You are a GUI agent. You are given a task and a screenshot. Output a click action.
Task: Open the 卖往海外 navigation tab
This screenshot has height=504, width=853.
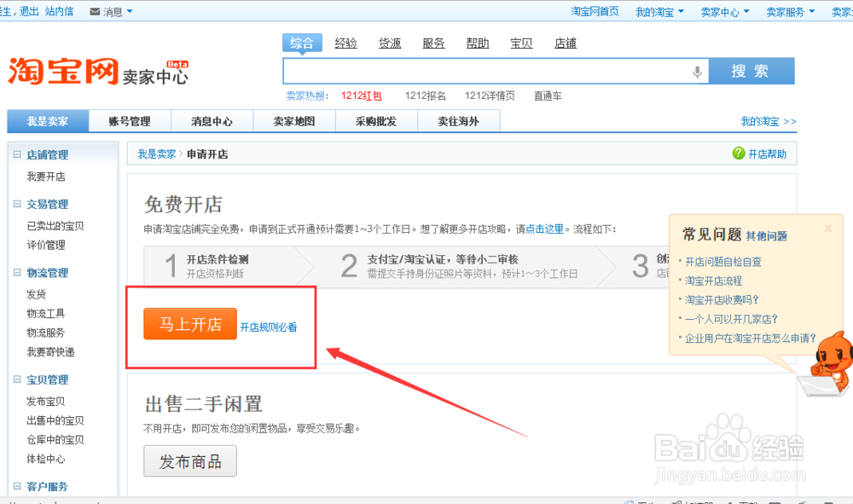(x=459, y=121)
